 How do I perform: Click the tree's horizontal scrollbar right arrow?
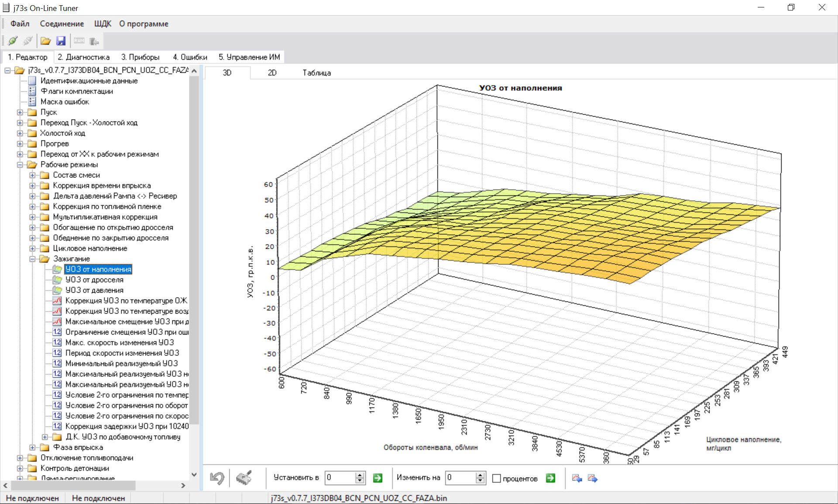[183, 485]
